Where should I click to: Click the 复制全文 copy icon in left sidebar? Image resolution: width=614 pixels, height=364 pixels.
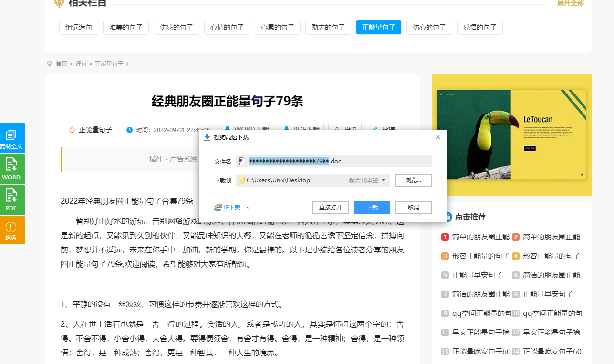pyautogui.click(x=11, y=138)
